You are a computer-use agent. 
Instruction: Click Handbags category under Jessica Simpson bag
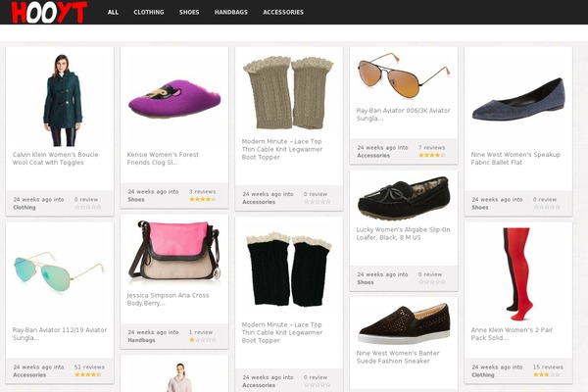141,340
